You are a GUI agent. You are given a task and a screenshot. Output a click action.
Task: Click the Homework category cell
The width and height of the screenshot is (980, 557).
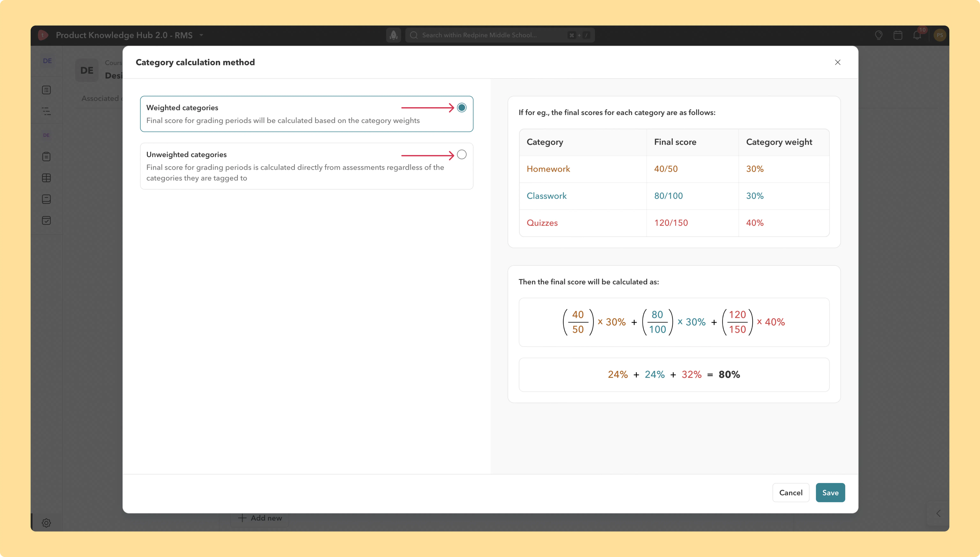tap(583, 169)
